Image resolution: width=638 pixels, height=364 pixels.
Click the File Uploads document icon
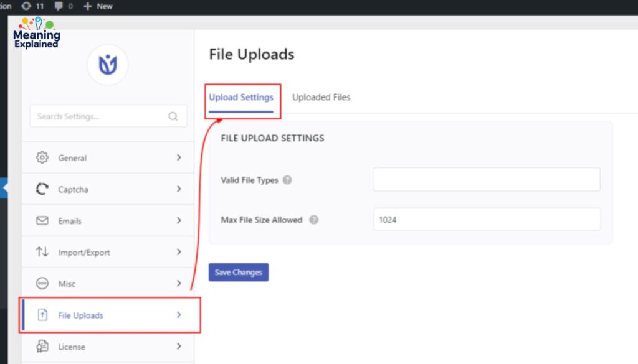(42, 315)
